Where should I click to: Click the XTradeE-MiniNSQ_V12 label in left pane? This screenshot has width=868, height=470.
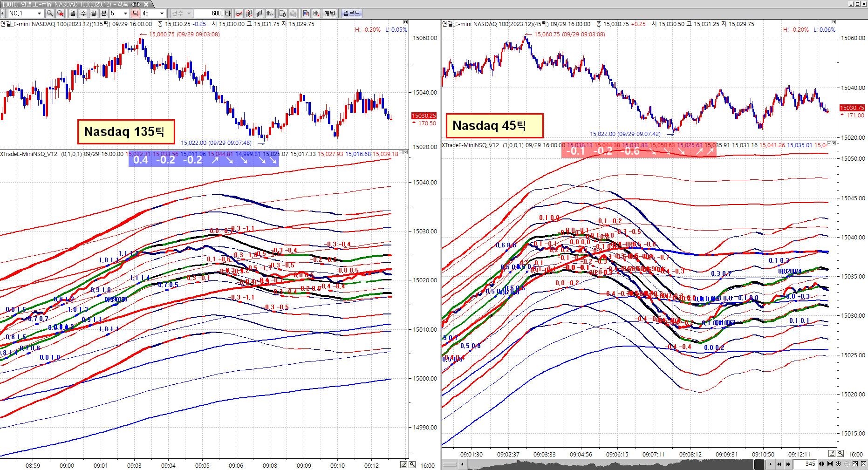click(29, 154)
